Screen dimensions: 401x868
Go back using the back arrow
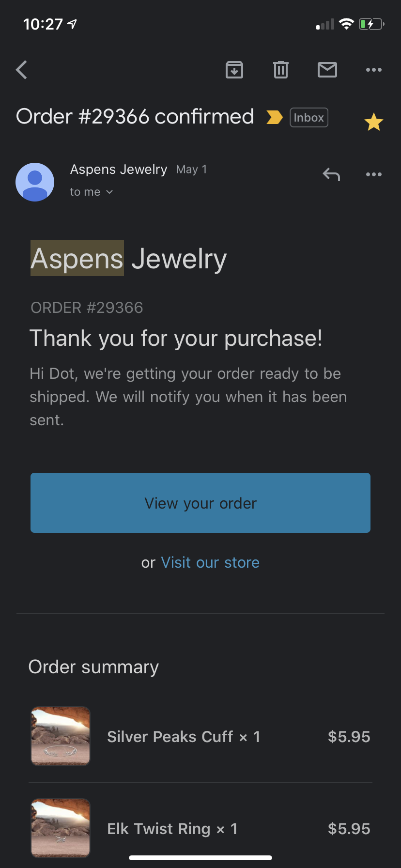click(22, 70)
